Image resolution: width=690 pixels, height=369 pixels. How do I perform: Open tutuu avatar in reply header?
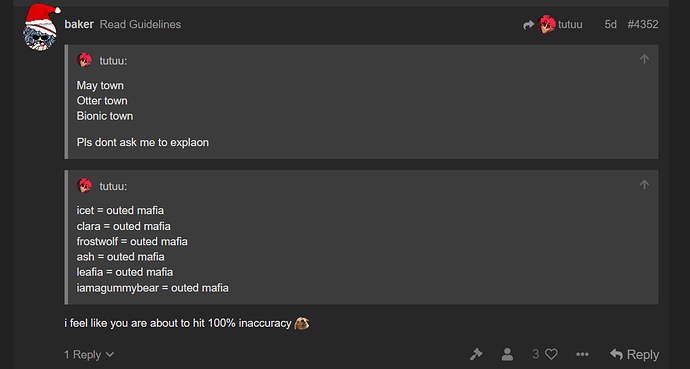(x=546, y=24)
